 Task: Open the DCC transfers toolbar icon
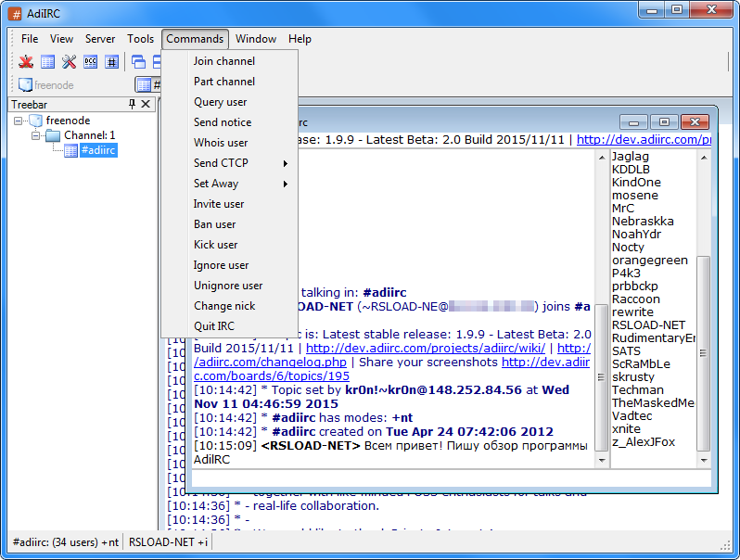point(90,62)
